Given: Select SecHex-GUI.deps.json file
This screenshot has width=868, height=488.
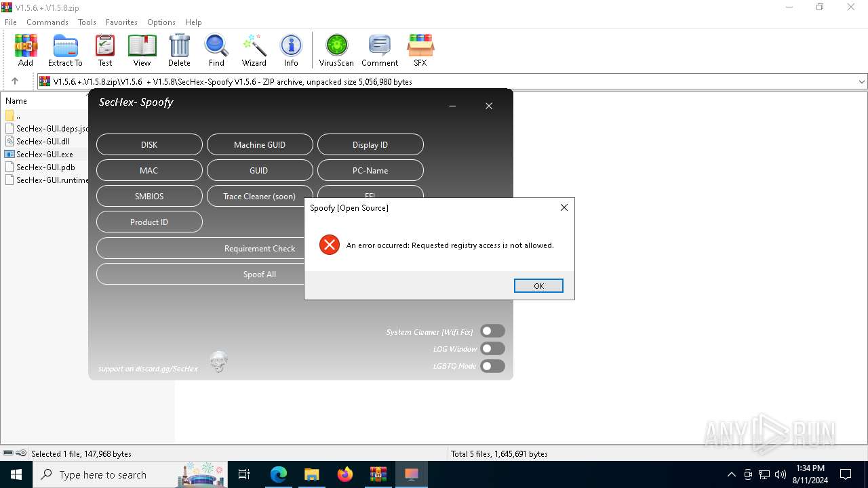Looking at the screenshot, I should point(47,128).
